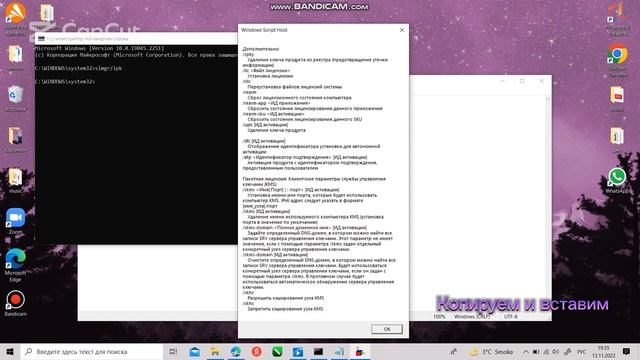The image size is (640, 360).
Task: Open the volume control in system tray
Action: [x=556, y=351]
